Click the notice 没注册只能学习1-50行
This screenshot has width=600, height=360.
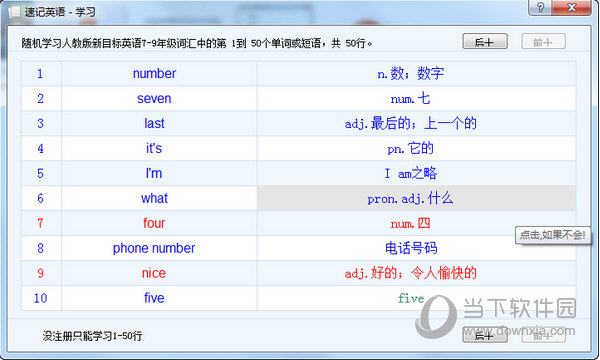92,336
